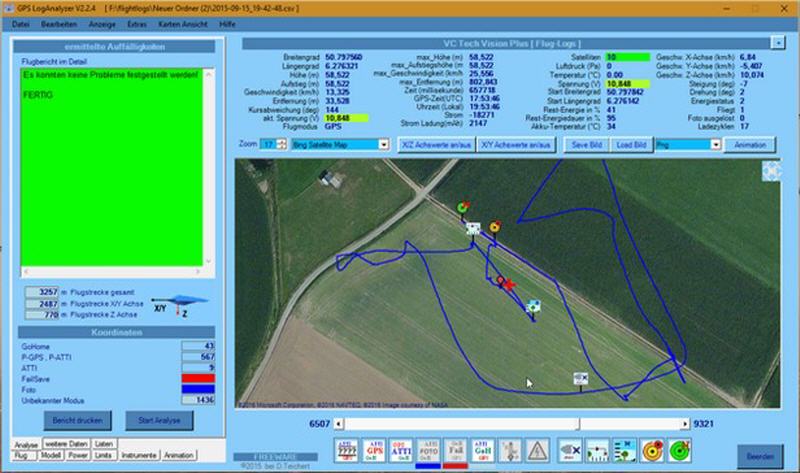Switch to the Flug tab
Viewport: 800px width, 473px height.
(21, 455)
